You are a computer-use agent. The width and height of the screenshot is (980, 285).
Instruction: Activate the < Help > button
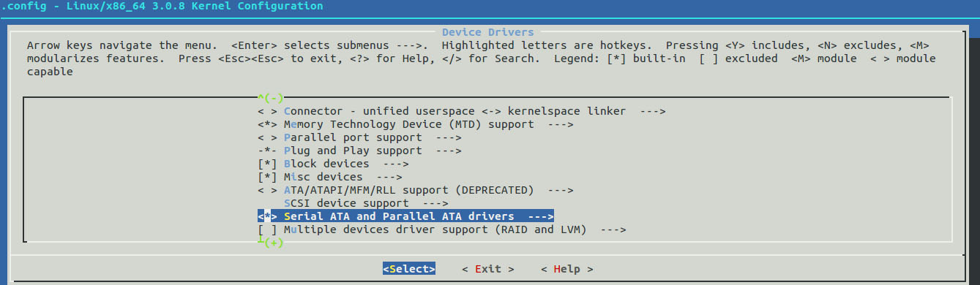pyautogui.click(x=566, y=269)
